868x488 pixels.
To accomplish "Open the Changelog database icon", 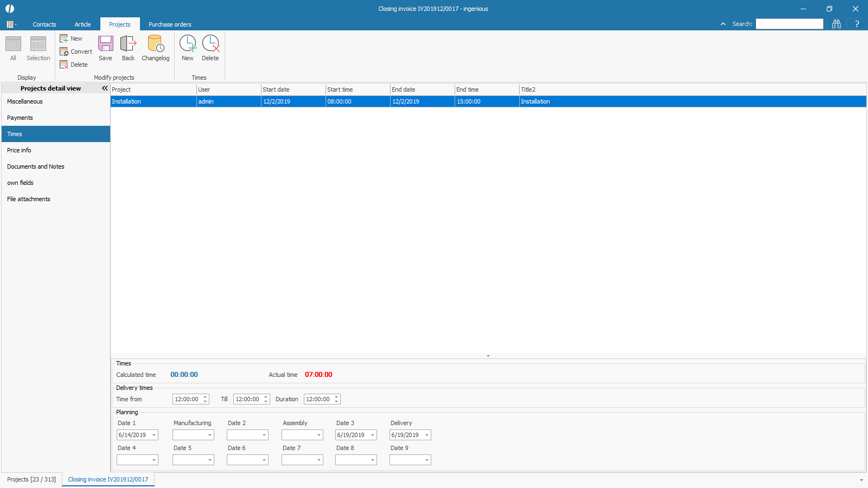I will [x=156, y=44].
